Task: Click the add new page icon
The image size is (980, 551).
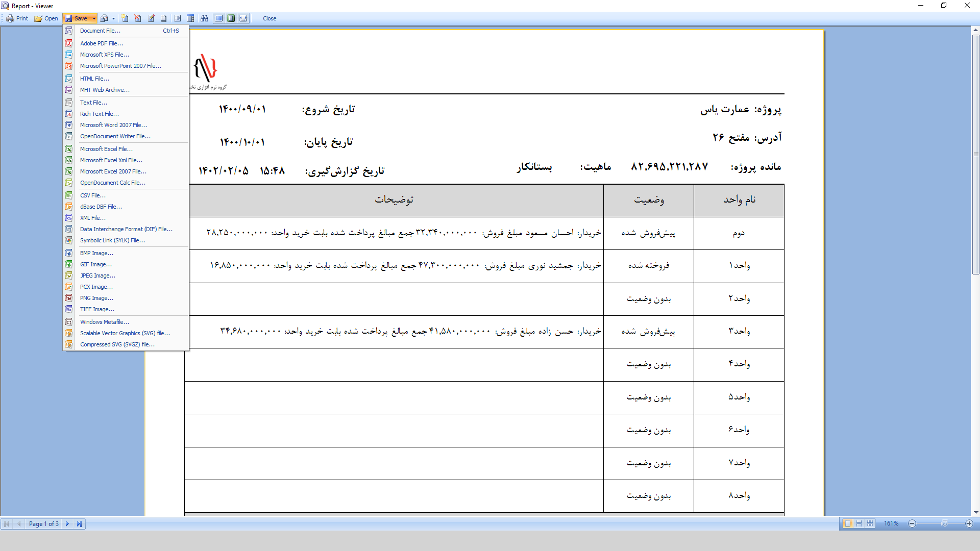Action: click(x=125, y=18)
